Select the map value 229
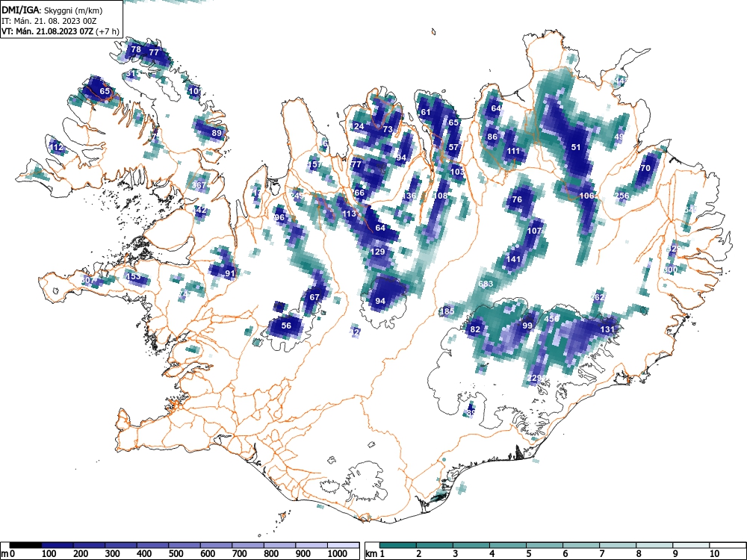Screen dimensions: 747x560 pos(535,378)
